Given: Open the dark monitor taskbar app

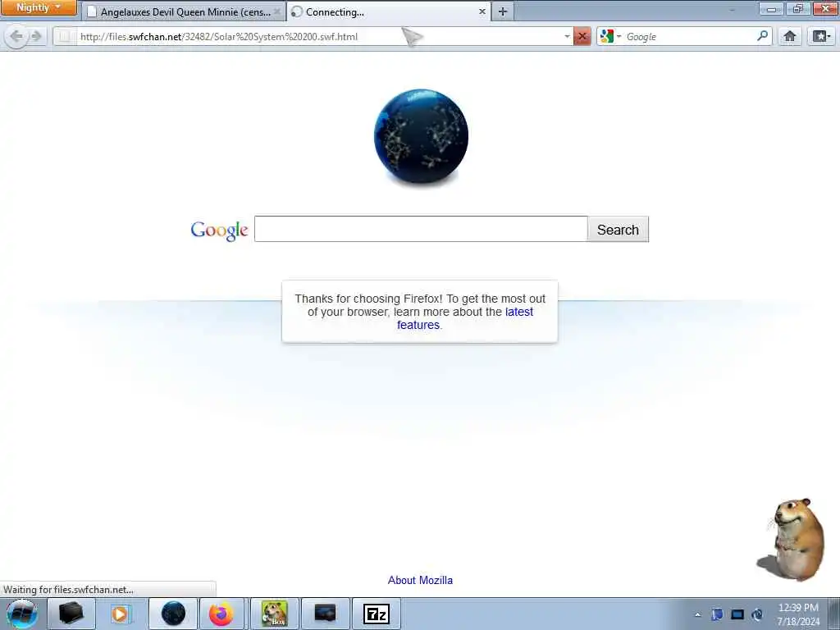Looking at the screenshot, I should pos(325,614).
